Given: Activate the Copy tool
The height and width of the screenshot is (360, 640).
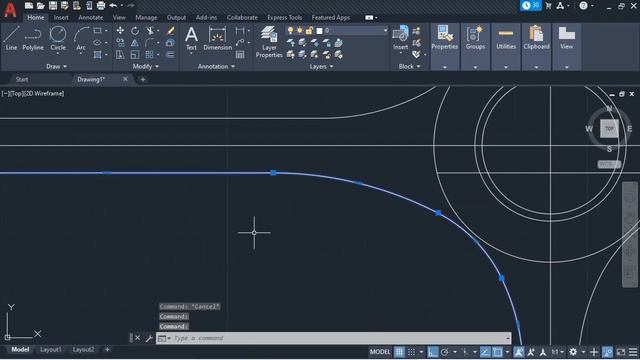Looking at the screenshot, I should click(120, 42).
